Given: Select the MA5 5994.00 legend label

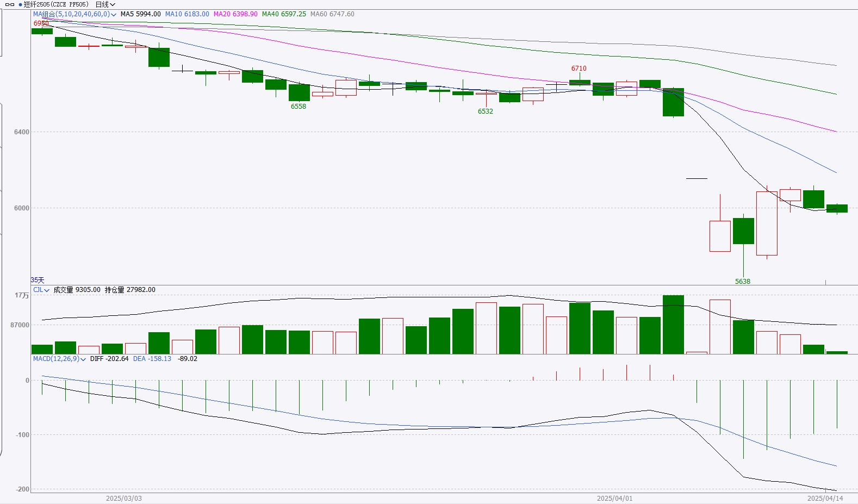Looking at the screenshot, I should [140, 14].
